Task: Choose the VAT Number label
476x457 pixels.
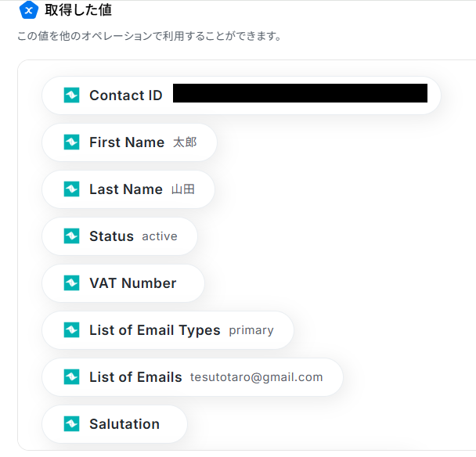Action: 132,283
